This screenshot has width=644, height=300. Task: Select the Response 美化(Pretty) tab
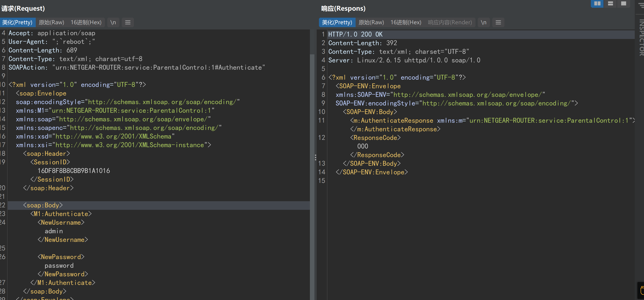[337, 22]
